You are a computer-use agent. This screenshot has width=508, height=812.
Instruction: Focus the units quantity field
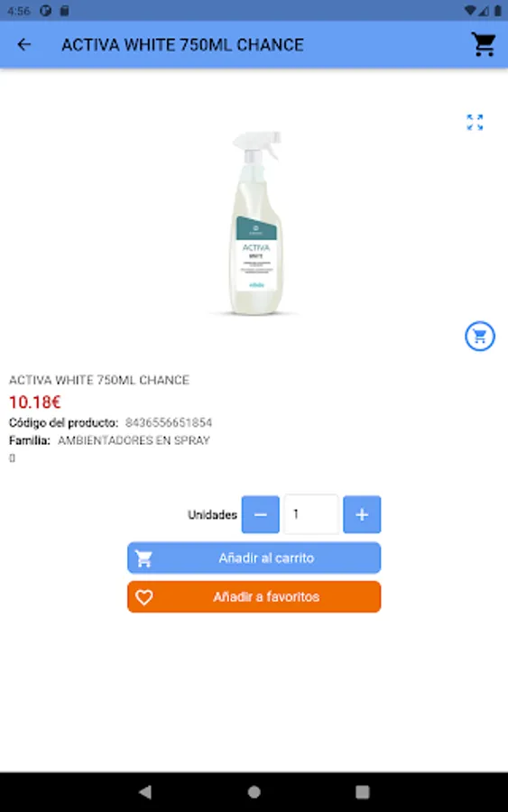pyautogui.click(x=310, y=514)
